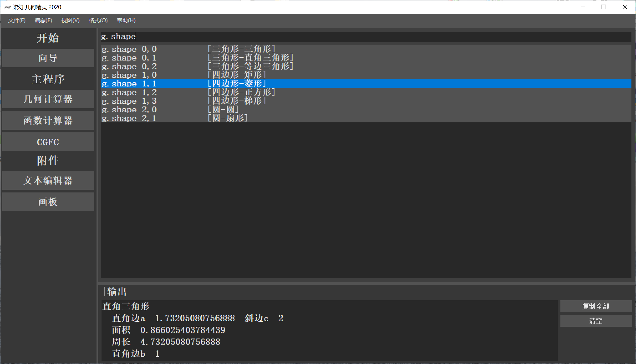Select suggestion g. shape 2,1 圆-扇形
636x364 pixels.
pyautogui.click(x=366, y=118)
